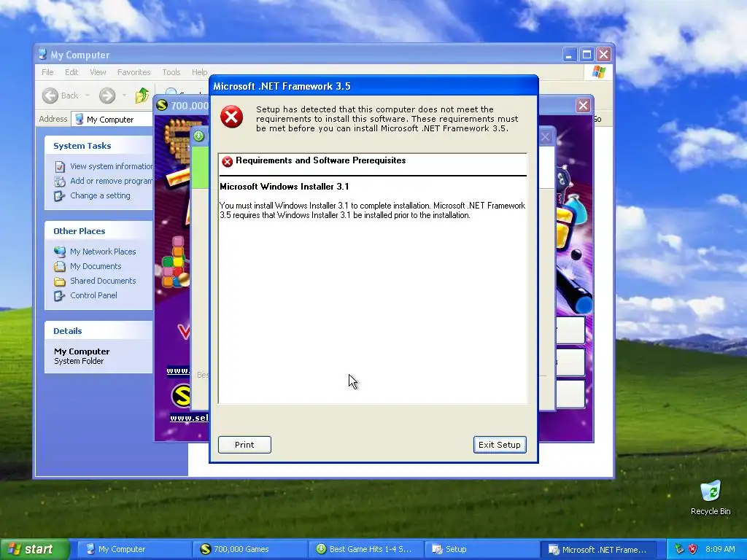Minimize the My Computer window
The height and width of the screenshot is (560, 747).
pos(569,54)
